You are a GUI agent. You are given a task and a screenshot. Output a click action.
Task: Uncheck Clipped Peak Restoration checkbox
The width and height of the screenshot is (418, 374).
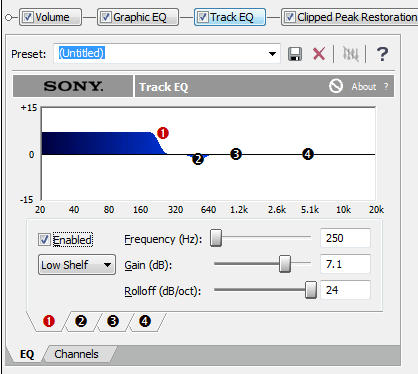click(290, 17)
